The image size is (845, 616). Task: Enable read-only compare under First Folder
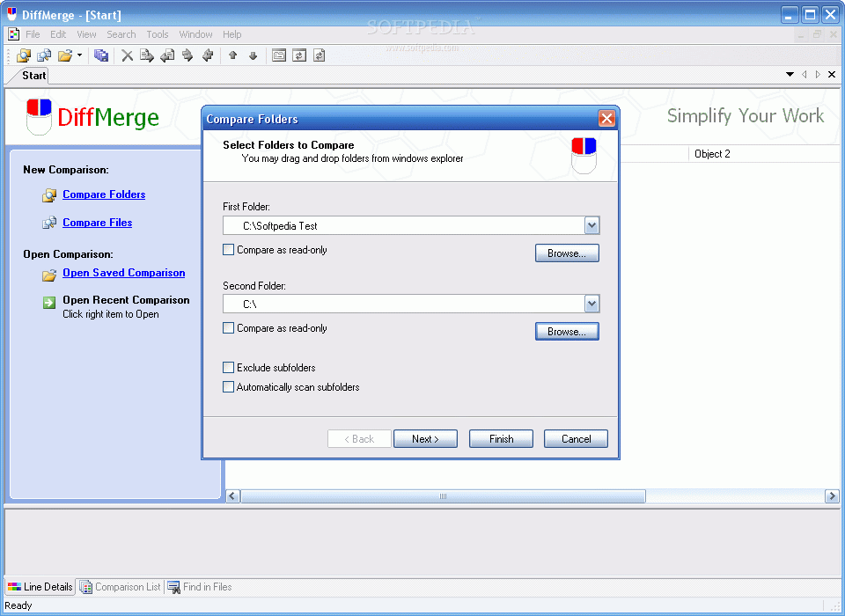tap(229, 250)
